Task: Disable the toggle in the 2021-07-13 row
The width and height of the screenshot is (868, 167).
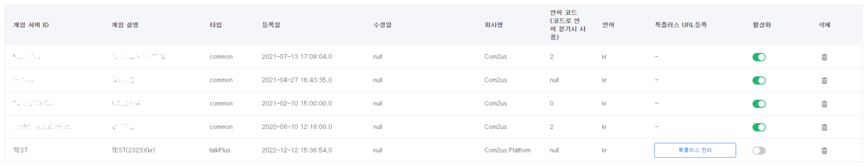Action: pos(759,57)
